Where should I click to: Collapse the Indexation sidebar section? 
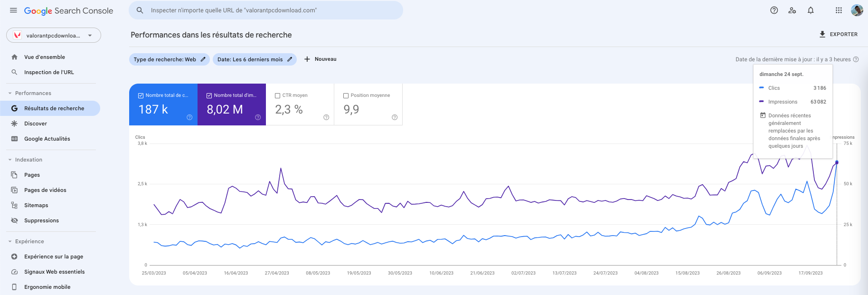click(x=10, y=160)
